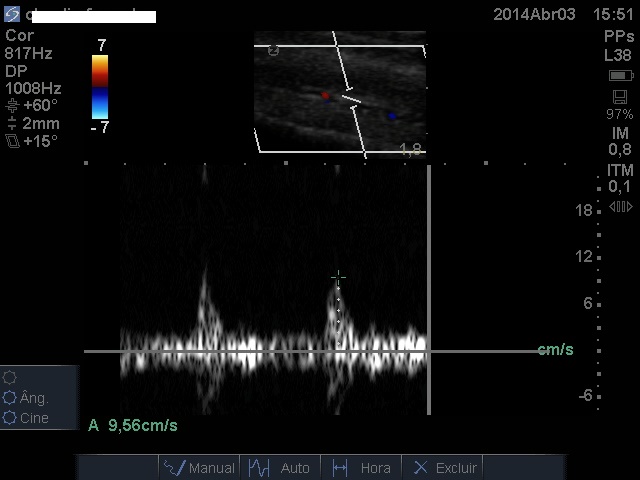This screenshot has width=640, height=480.
Task: Click the +15° steering angle icon
Action: click(12, 141)
